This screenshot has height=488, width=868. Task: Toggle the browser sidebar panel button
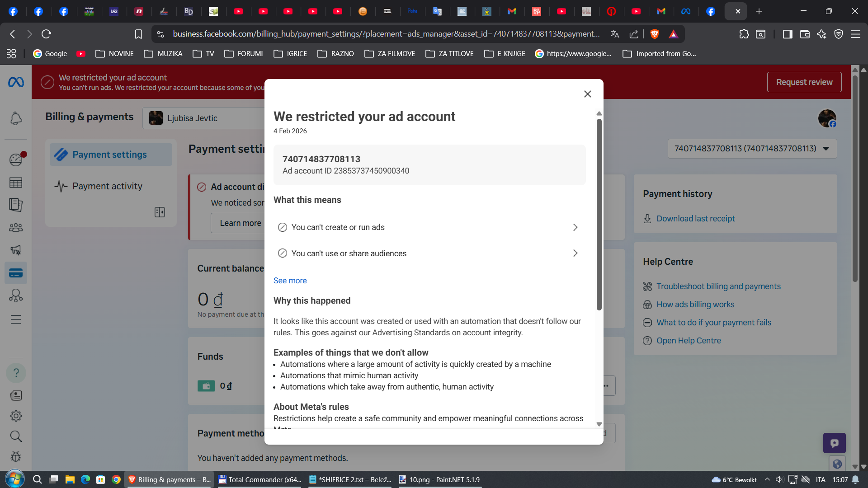[x=788, y=34]
